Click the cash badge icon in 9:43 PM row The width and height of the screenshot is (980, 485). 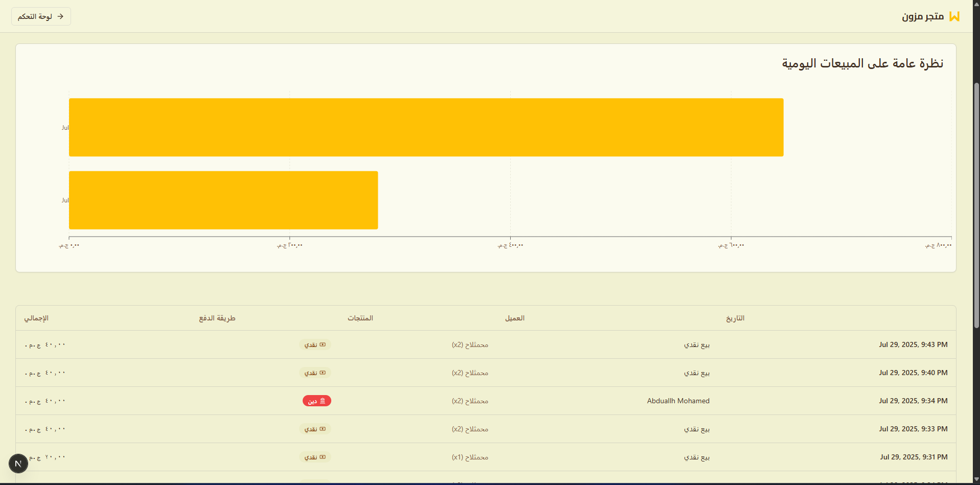pos(323,344)
